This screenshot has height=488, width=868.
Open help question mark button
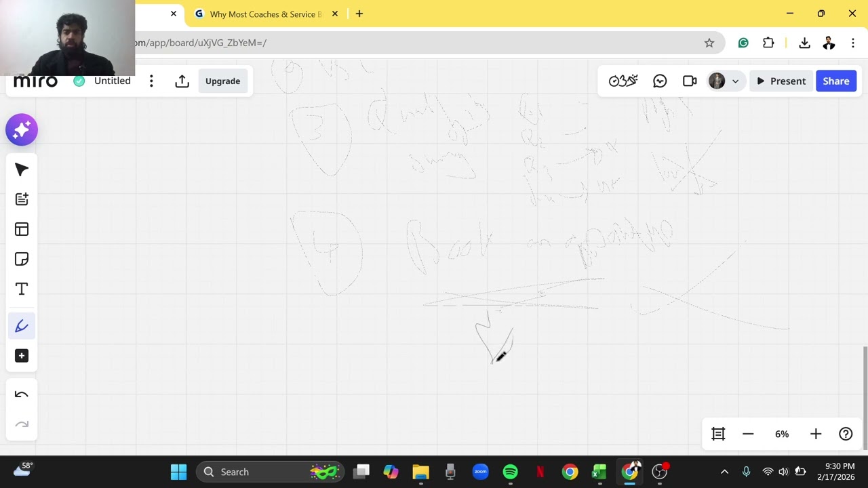point(846,434)
